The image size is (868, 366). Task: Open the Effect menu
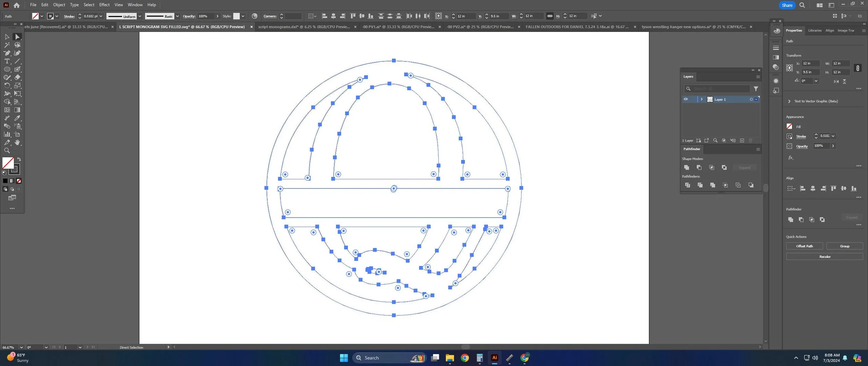[104, 5]
